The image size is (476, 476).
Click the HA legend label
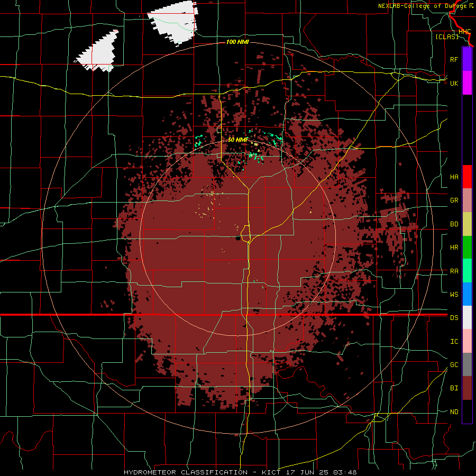454,177
